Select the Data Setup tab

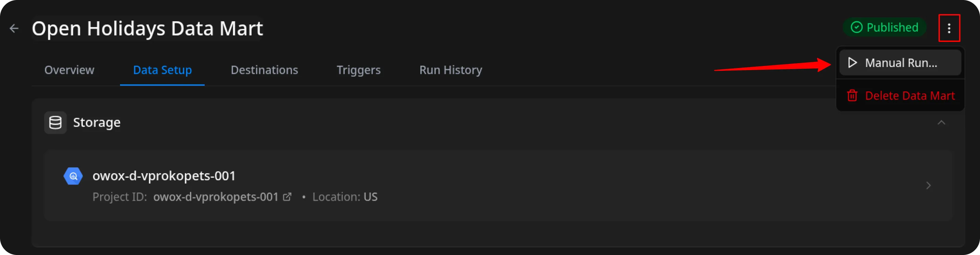pos(163,70)
